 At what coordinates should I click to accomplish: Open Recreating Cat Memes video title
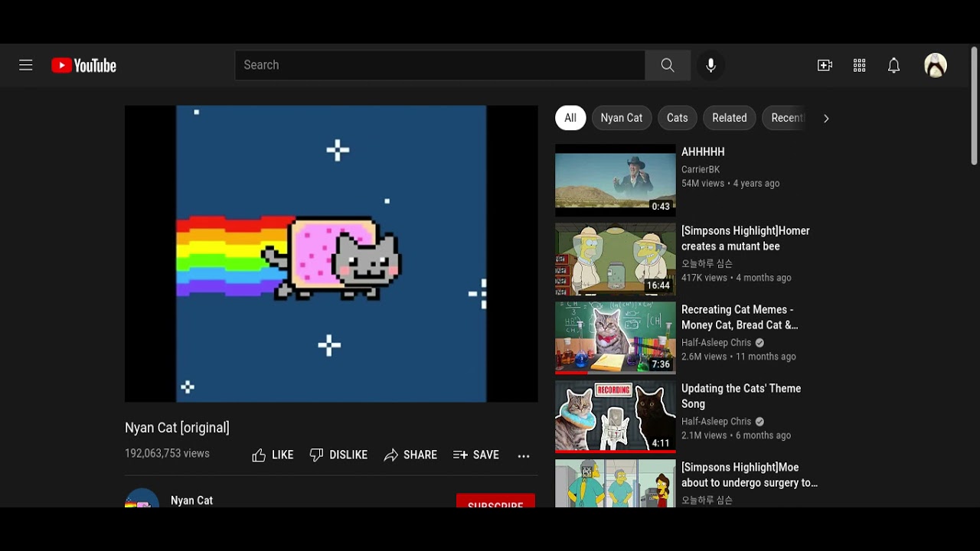click(740, 317)
